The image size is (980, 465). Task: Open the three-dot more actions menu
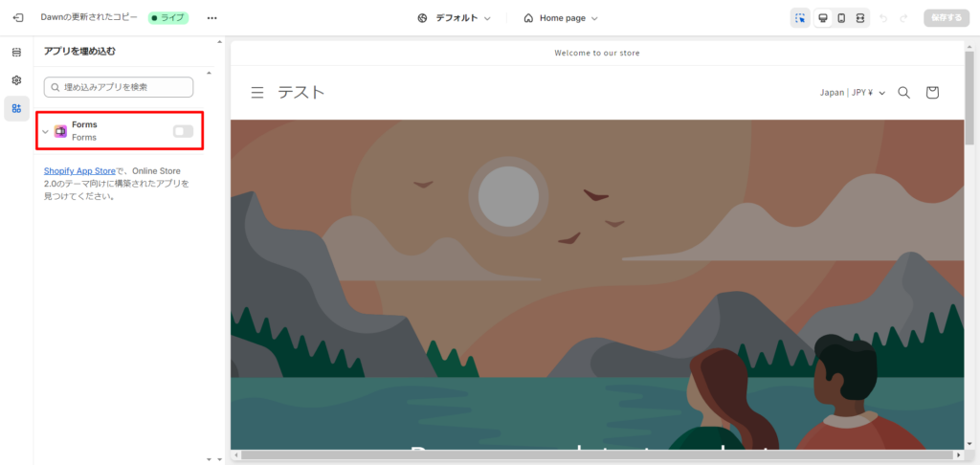(212, 18)
